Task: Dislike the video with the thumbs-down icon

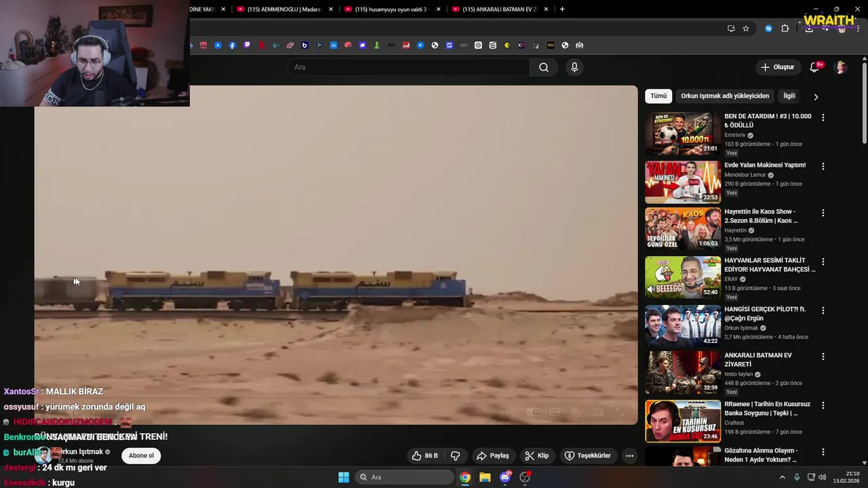Action: click(456, 455)
